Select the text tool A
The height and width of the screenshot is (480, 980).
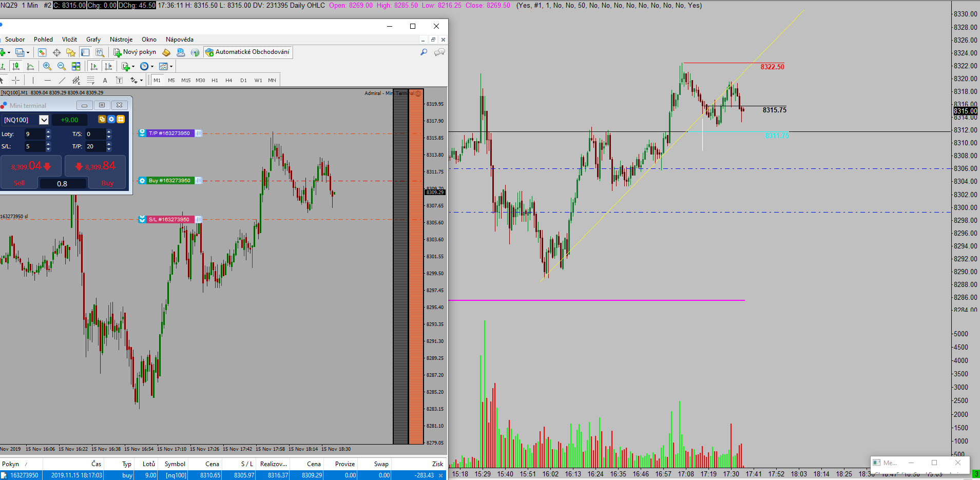pos(105,80)
